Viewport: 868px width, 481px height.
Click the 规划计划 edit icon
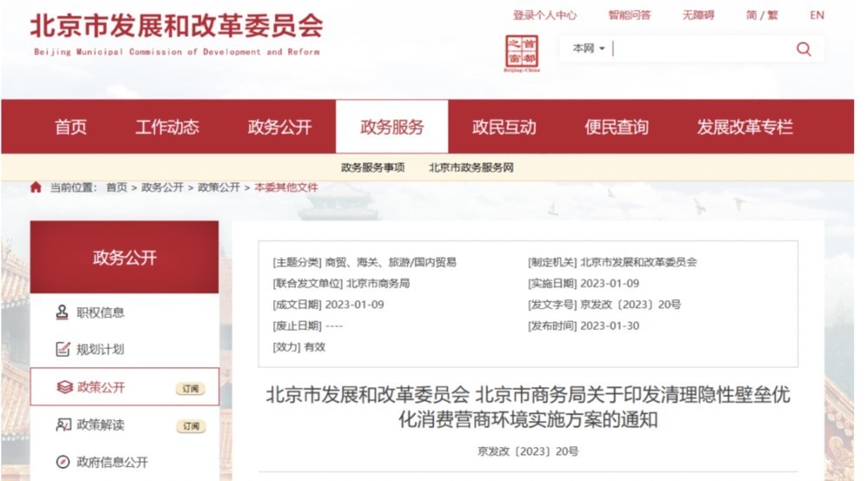(x=62, y=349)
